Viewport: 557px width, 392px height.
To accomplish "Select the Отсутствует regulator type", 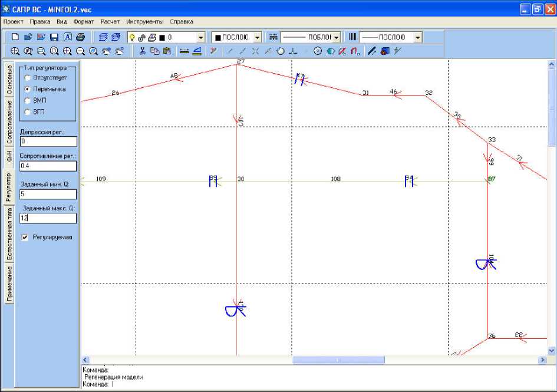I will click(27, 78).
